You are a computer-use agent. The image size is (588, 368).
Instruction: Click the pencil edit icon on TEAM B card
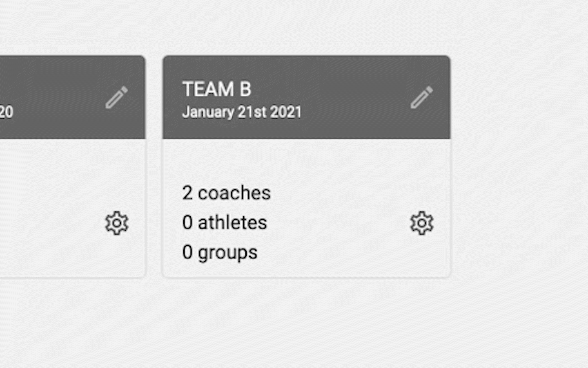point(421,97)
